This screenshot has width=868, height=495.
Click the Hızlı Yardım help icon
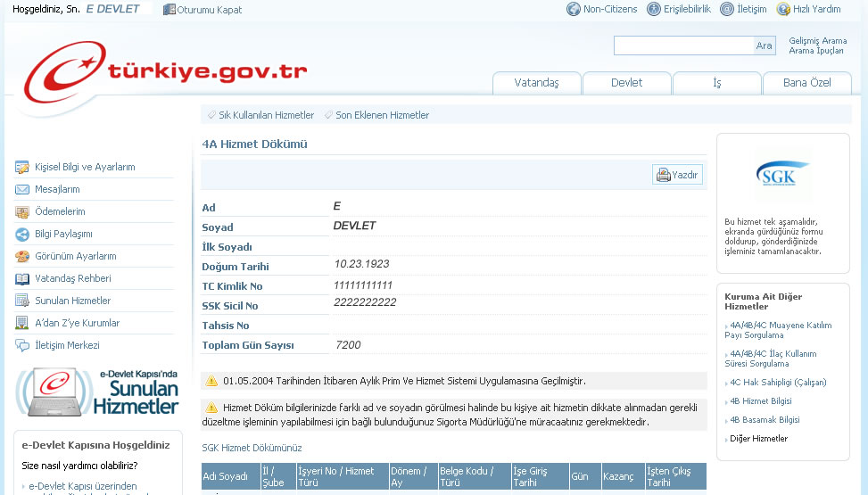[x=783, y=9]
